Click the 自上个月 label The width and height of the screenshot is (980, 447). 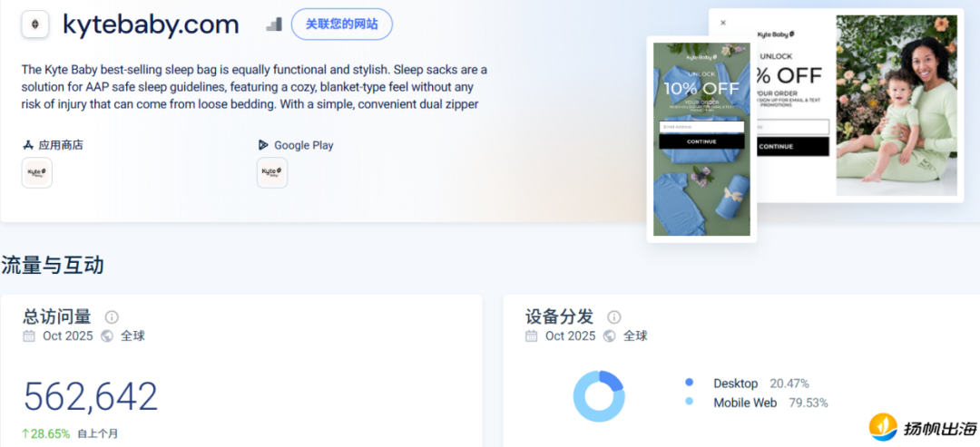point(97,433)
